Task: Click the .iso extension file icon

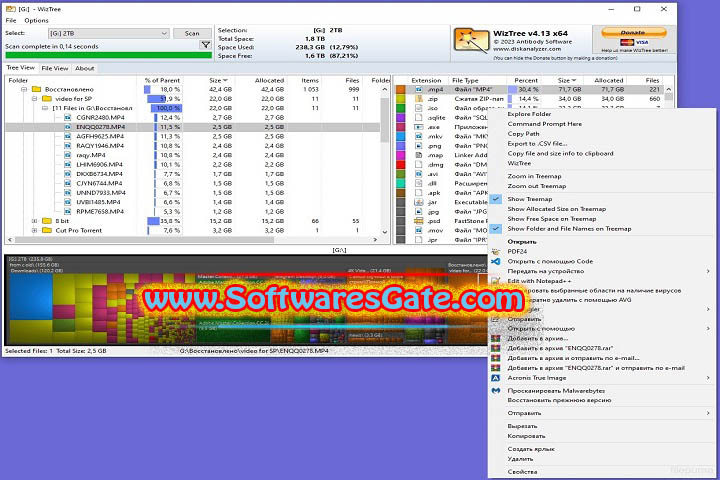Action: point(419,108)
